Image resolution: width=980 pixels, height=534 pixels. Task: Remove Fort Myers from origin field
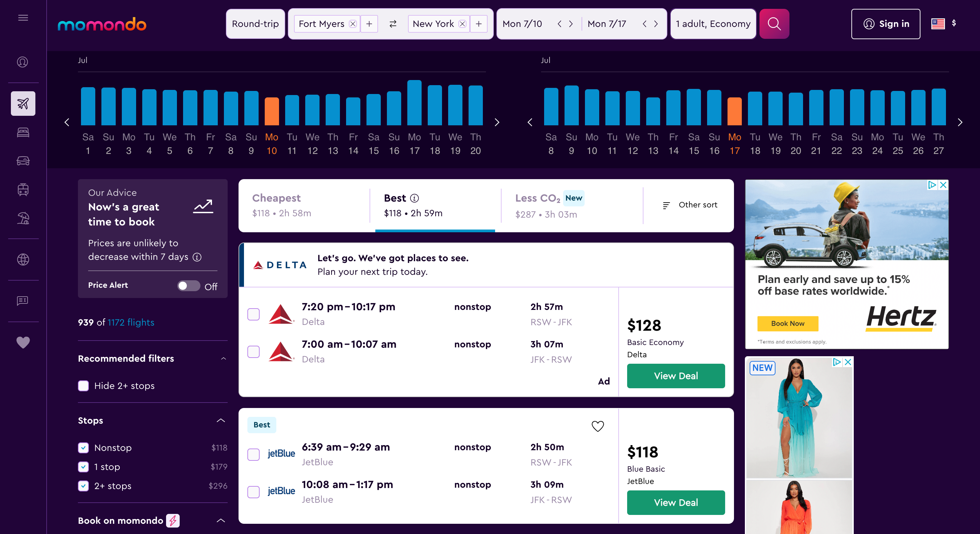[353, 24]
